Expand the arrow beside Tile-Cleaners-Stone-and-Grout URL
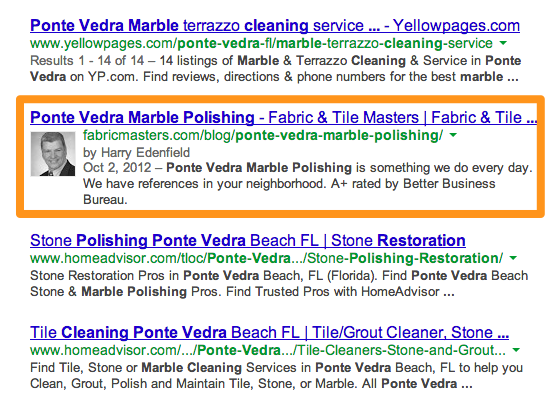 [x=516, y=350]
